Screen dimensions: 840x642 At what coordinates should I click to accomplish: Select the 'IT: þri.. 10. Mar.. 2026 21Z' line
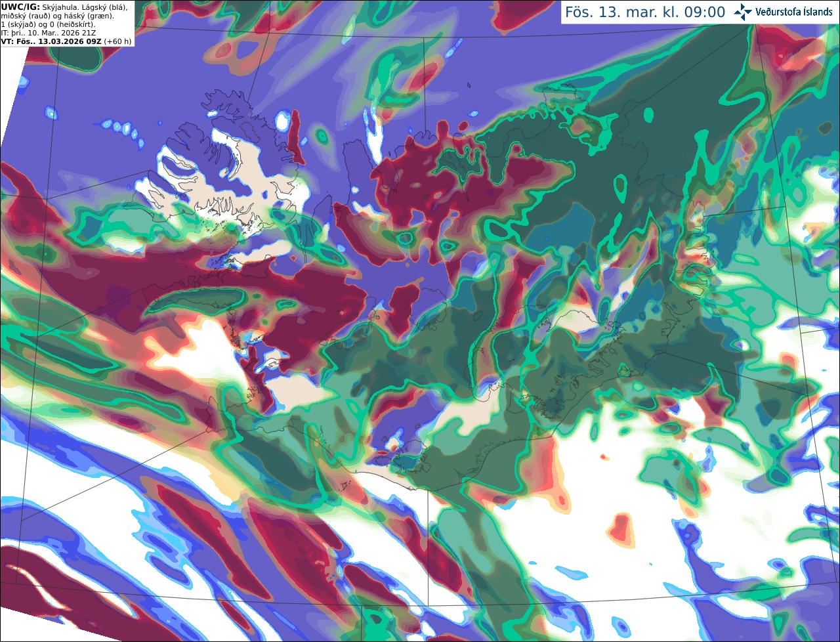[x=47, y=33]
